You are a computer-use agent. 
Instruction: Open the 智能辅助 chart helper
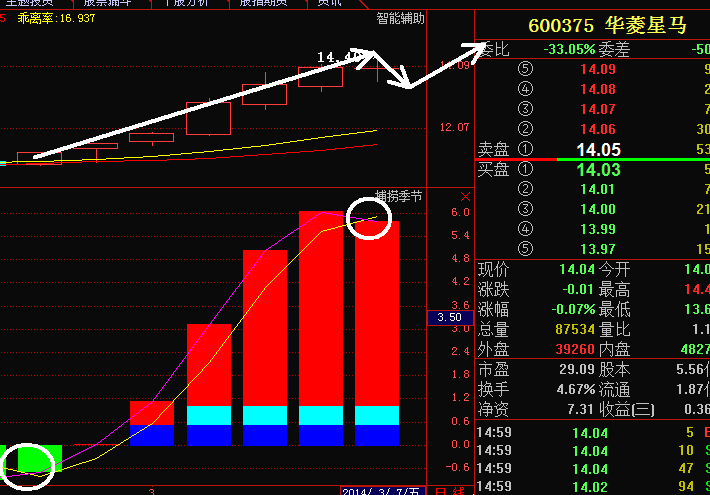pyautogui.click(x=400, y=19)
